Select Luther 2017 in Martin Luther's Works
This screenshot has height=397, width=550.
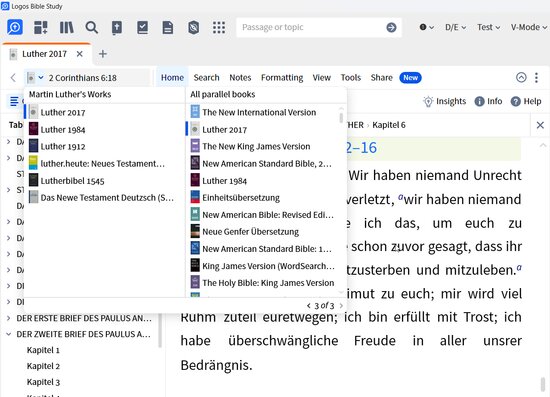[104, 112]
